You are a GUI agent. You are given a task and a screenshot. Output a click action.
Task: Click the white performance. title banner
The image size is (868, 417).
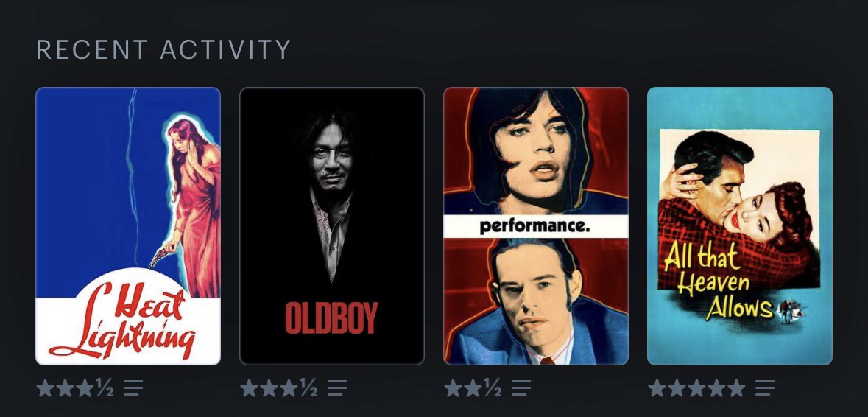click(536, 226)
